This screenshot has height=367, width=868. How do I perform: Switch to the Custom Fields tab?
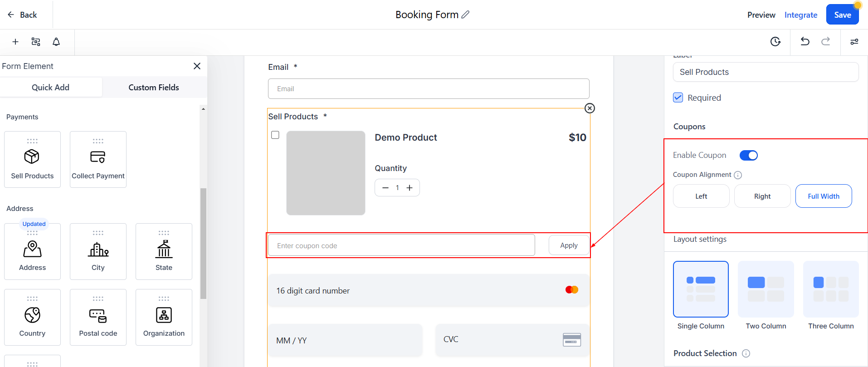point(154,88)
